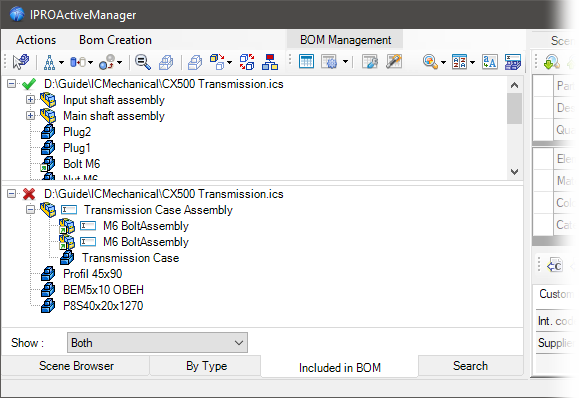Collapse the red-X root file node
The width and height of the screenshot is (584, 398).
pyautogui.click(x=12, y=194)
